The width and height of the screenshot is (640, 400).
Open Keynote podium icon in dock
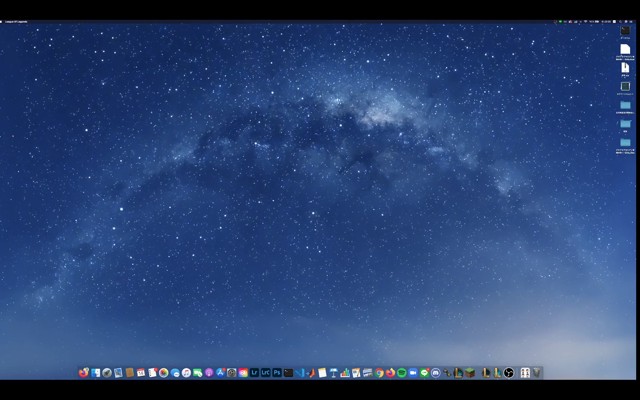333,373
